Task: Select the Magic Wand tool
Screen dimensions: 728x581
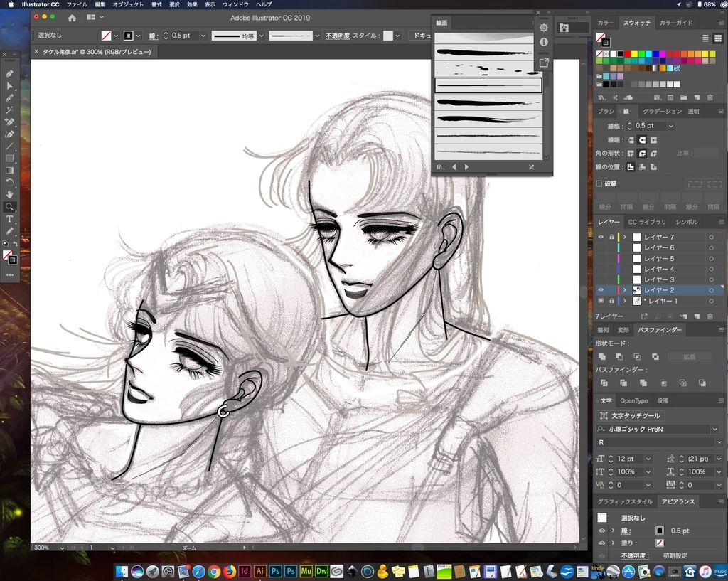Action: click(x=9, y=110)
